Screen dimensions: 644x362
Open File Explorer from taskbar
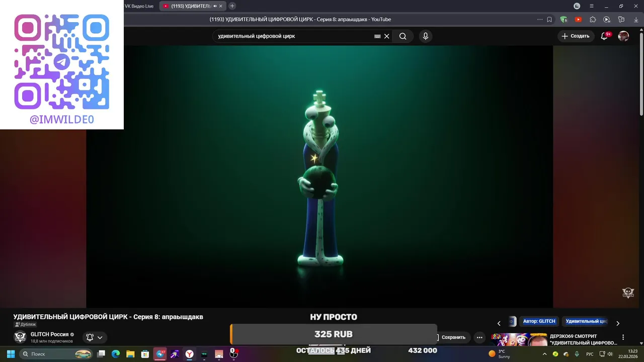130,354
